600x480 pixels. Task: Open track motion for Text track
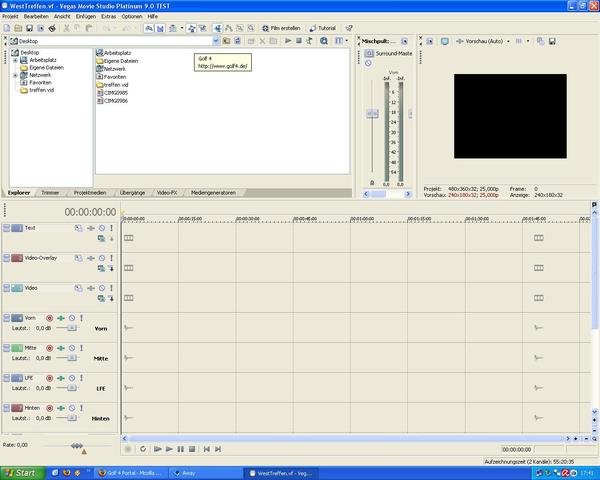(78, 228)
